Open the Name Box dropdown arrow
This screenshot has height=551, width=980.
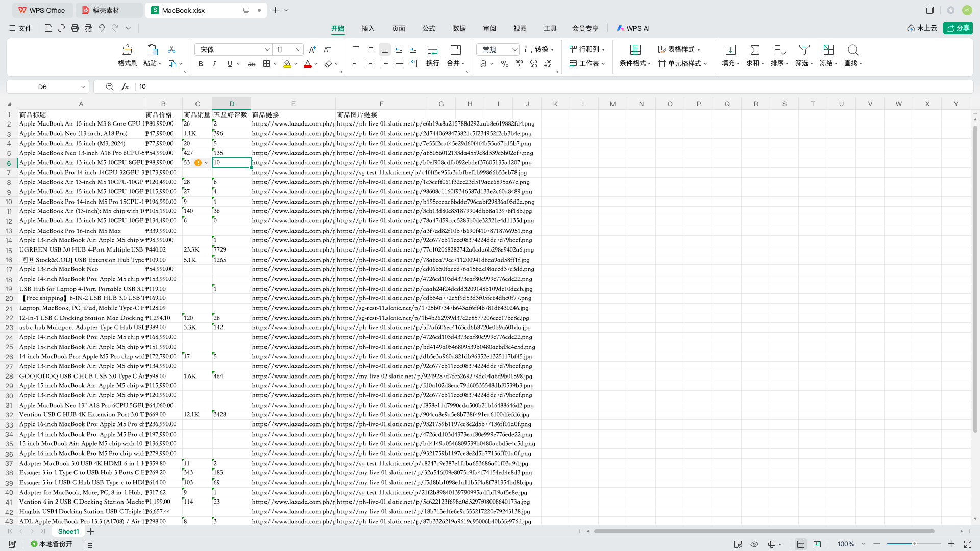(x=83, y=87)
